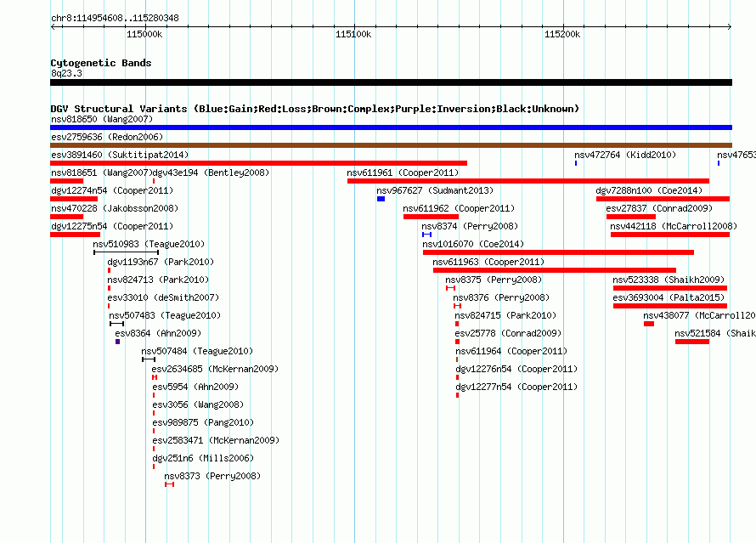Click the red nsv438077 loss bar

coord(649,324)
